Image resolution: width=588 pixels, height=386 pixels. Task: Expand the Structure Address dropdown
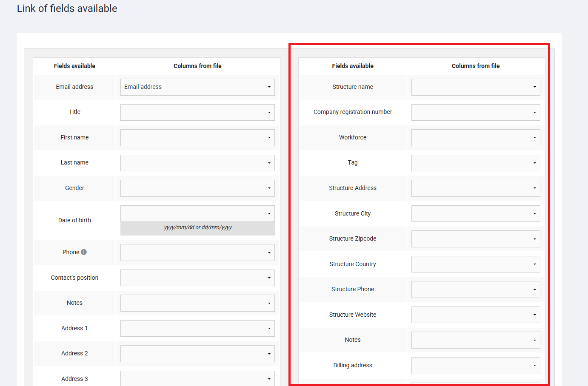(x=475, y=188)
